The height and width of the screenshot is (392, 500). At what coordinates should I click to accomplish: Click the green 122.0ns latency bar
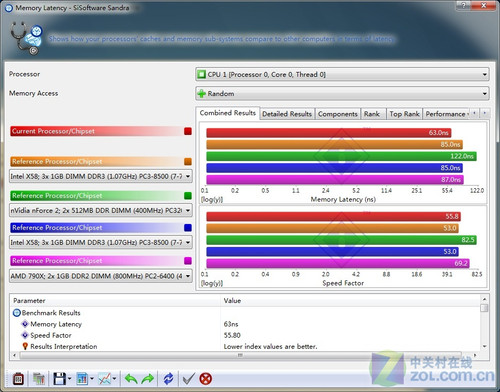pyautogui.click(x=341, y=156)
